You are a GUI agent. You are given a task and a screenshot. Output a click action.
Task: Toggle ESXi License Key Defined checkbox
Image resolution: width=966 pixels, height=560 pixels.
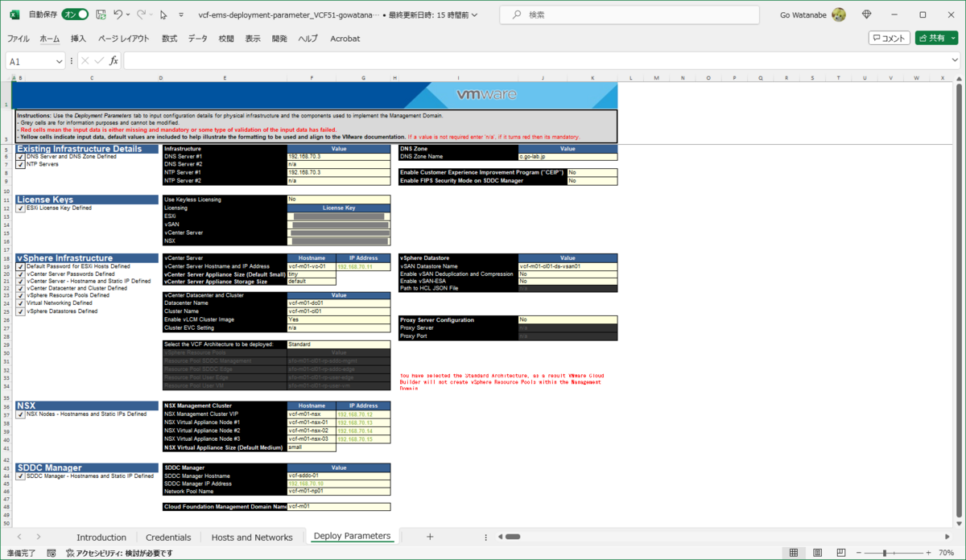pyautogui.click(x=20, y=208)
